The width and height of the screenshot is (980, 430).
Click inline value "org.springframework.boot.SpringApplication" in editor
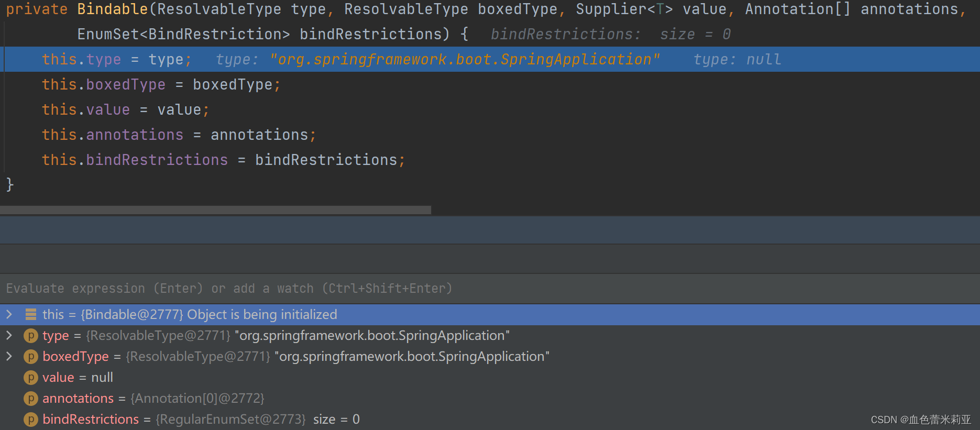465,59
